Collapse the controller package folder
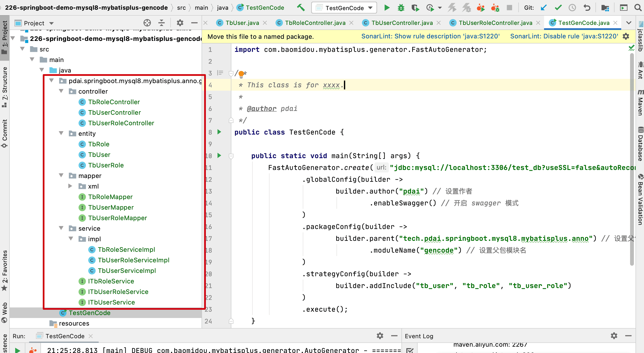Viewport: 644px width, 353px height. pyautogui.click(x=61, y=91)
